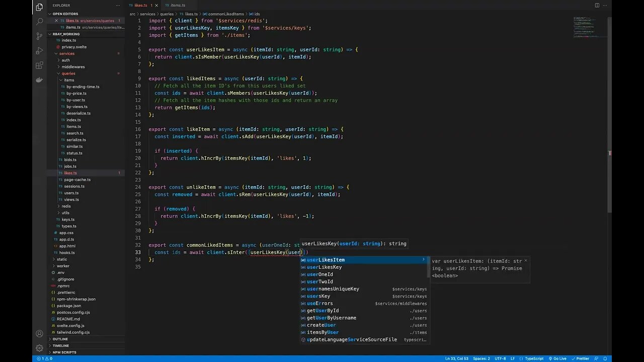Open by-price.ts in explorer

coord(76,93)
